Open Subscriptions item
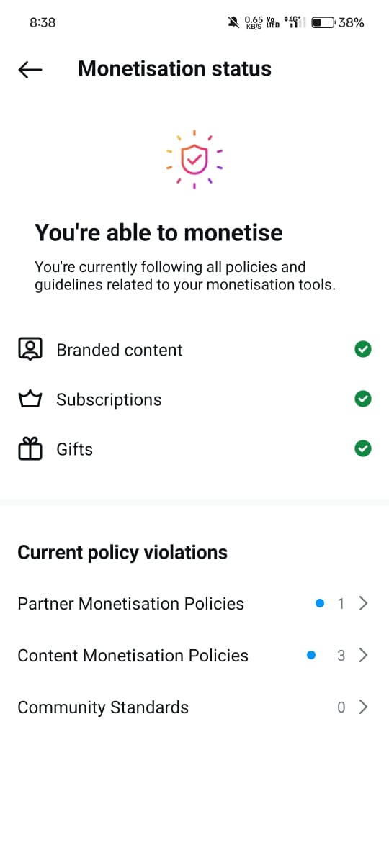389x868 pixels. [x=194, y=399]
